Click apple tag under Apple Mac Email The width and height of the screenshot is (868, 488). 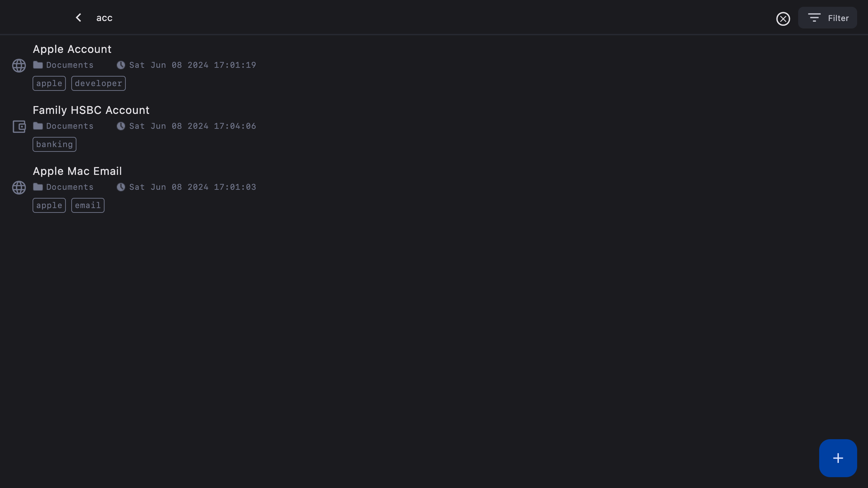49,206
